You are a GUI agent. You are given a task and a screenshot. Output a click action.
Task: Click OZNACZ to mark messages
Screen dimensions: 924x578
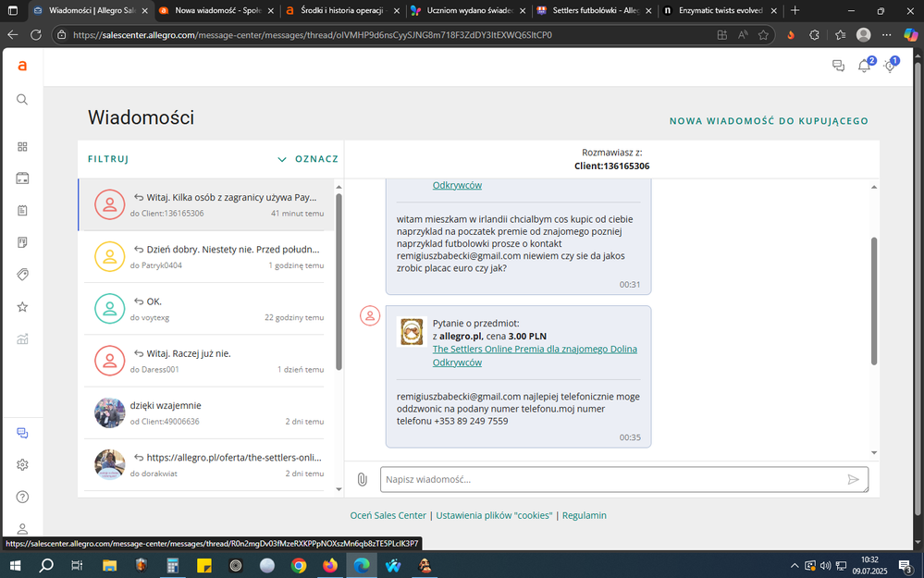(x=316, y=159)
